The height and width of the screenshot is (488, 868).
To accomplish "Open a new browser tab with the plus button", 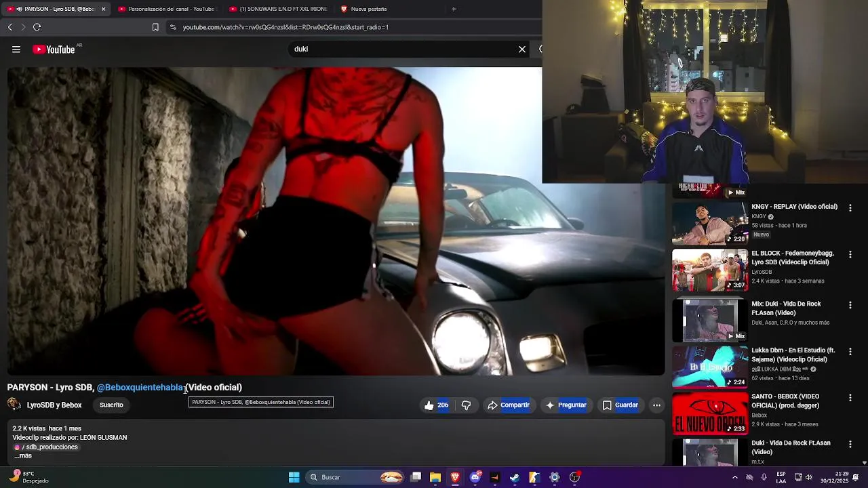I will click(454, 9).
